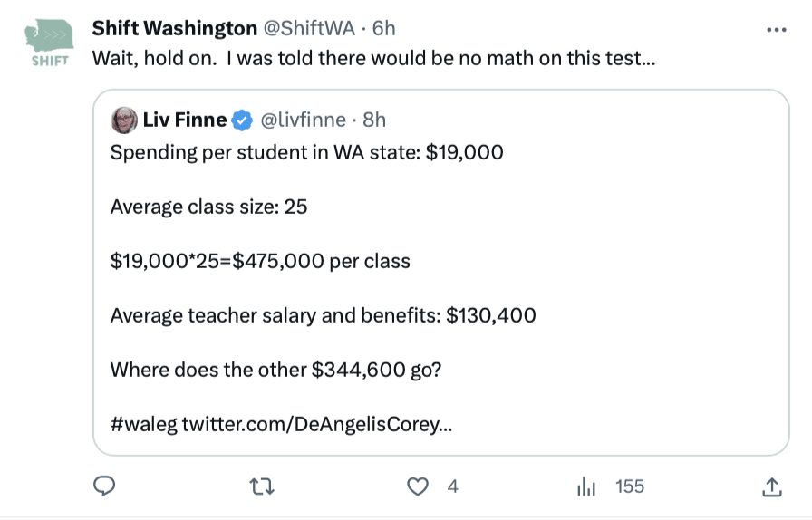The image size is (812, 520).
Task: Click the @ShiftWA handle
Action: point(308,29)
